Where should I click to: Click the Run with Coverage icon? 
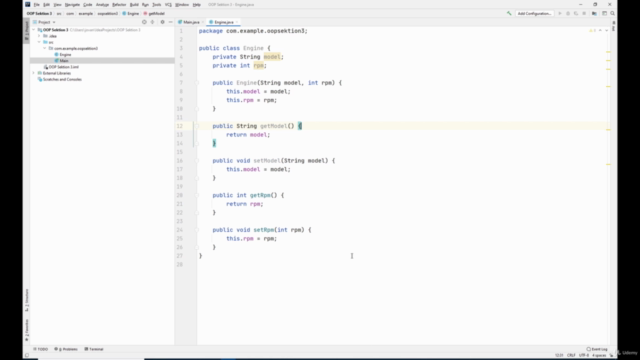point(576,13)
